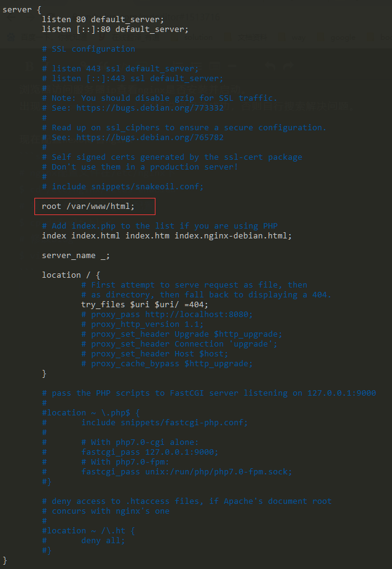Click the "# SSL configuration" comment
392x569 pixels.
88,49
